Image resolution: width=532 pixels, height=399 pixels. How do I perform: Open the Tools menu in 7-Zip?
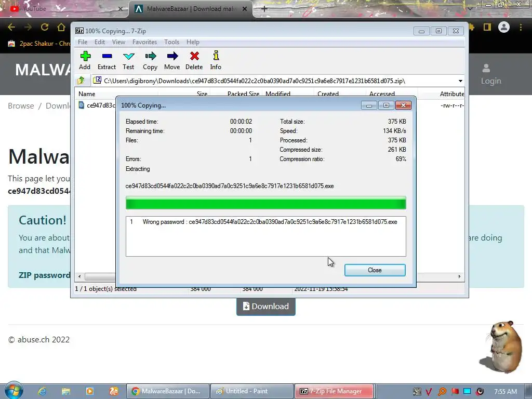[171, 42]
